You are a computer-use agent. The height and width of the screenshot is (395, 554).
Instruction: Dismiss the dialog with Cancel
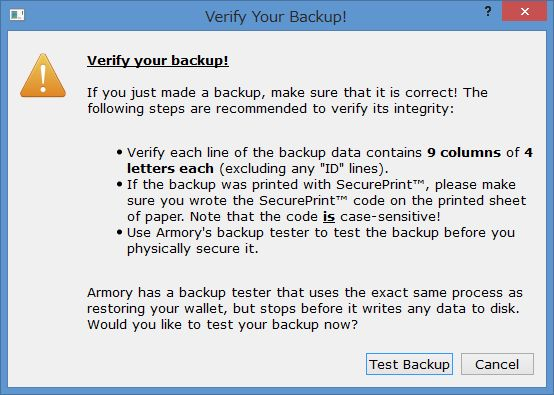tap(497, 364)
